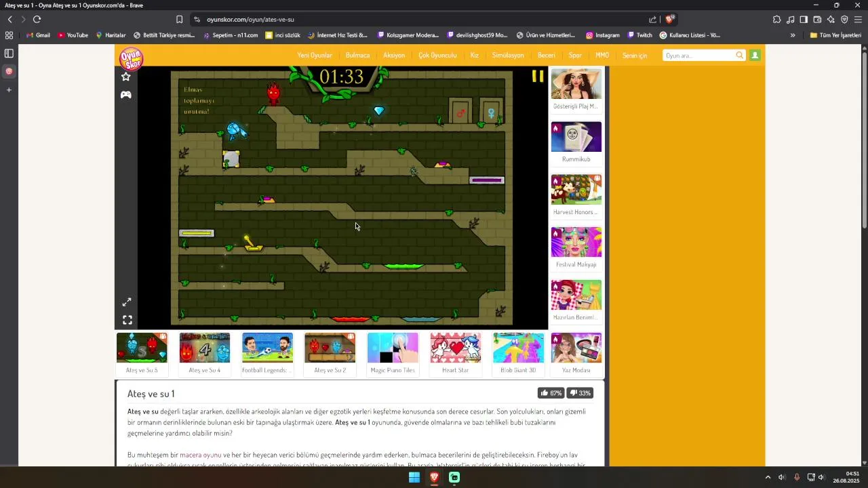Open the browser hamburger menu
868x488 pixels.
[x=858, y=20]
